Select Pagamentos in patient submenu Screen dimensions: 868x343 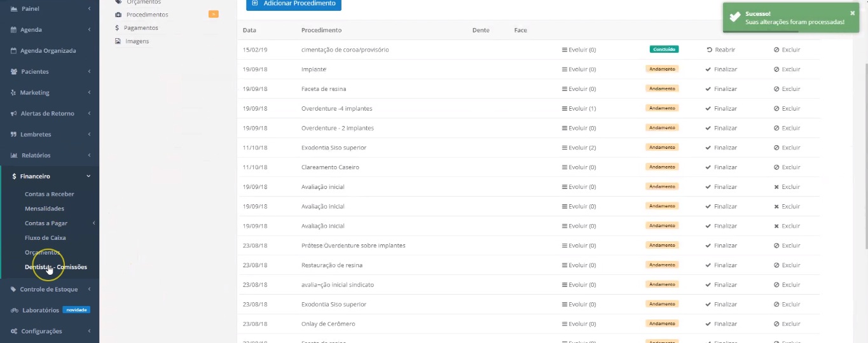(141, 28)
